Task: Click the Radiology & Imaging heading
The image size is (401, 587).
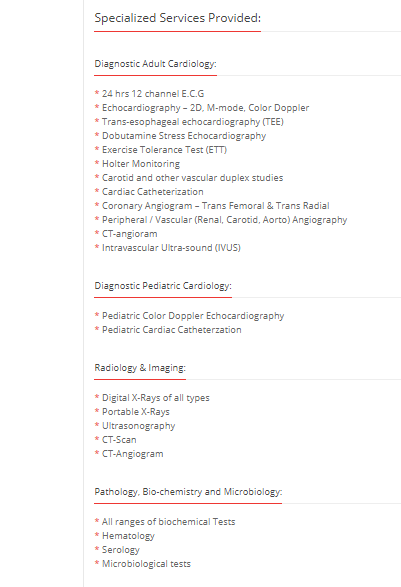Action: tap(140, 368)
